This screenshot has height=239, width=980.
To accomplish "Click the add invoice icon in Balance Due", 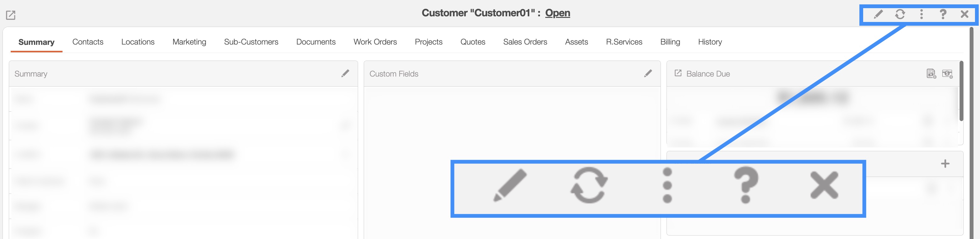I will pos(931,73).
